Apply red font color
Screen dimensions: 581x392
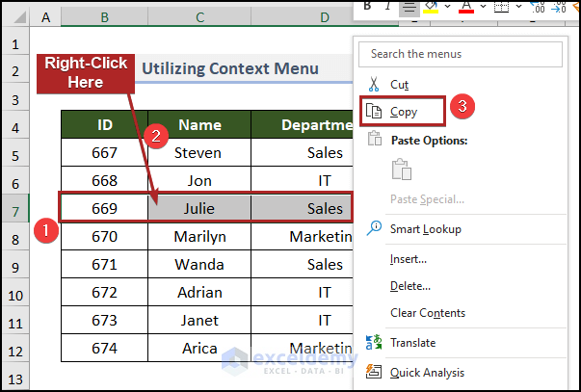[466, 7]
